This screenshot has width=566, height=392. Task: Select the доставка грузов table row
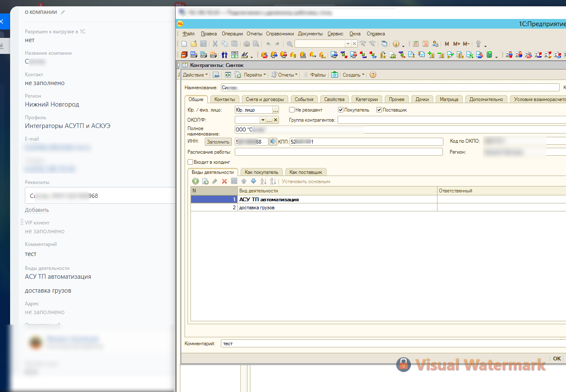[378, 208]
